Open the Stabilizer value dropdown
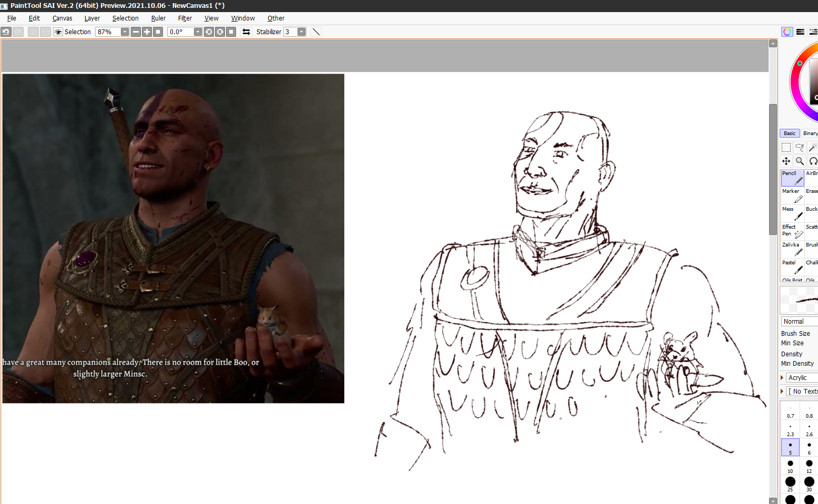The image size is (818, 504). [x=301, y=32]
